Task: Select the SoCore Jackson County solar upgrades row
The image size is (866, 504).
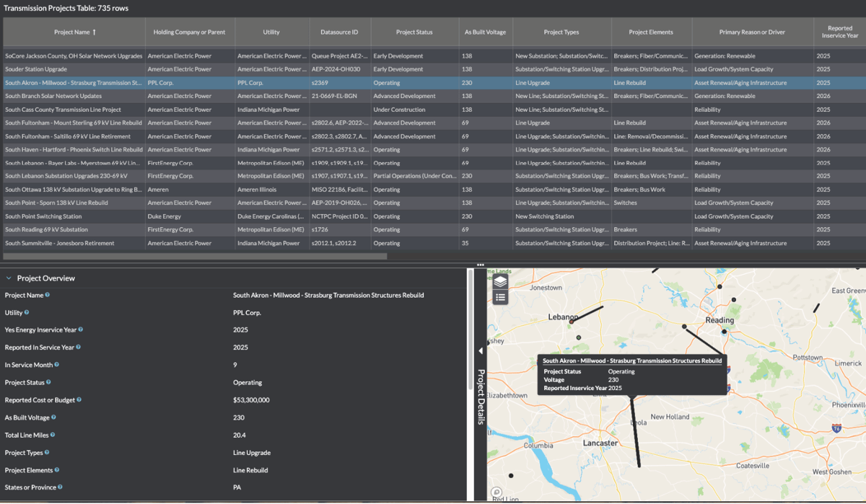Action: tap(433, 56)
